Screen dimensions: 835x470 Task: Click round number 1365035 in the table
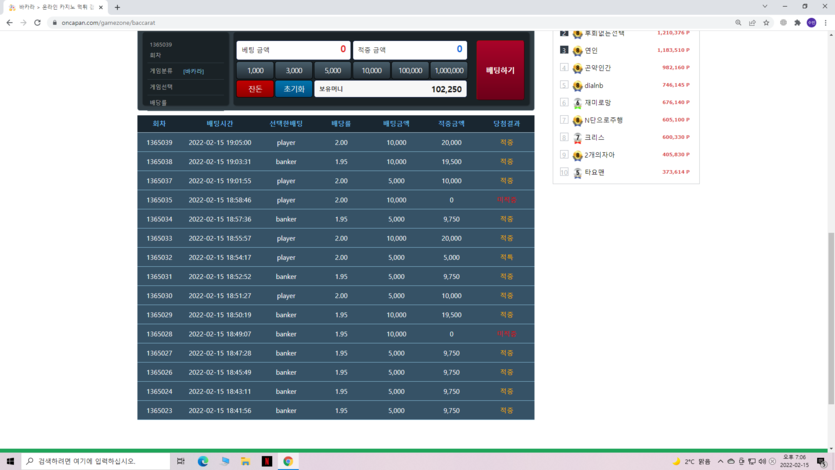click(159, 200)
